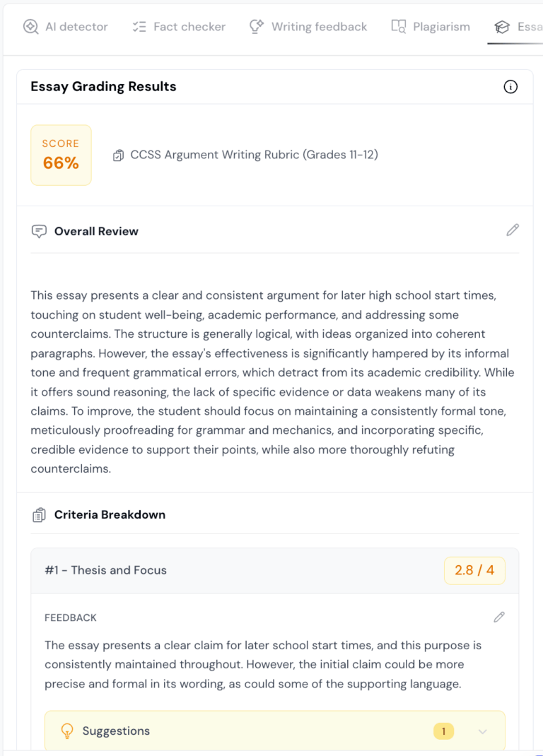Viewport: 543px width, 756px height.
Task: Edit the Overall Review with the pencil icon
Action: click(x=512, y=230)
